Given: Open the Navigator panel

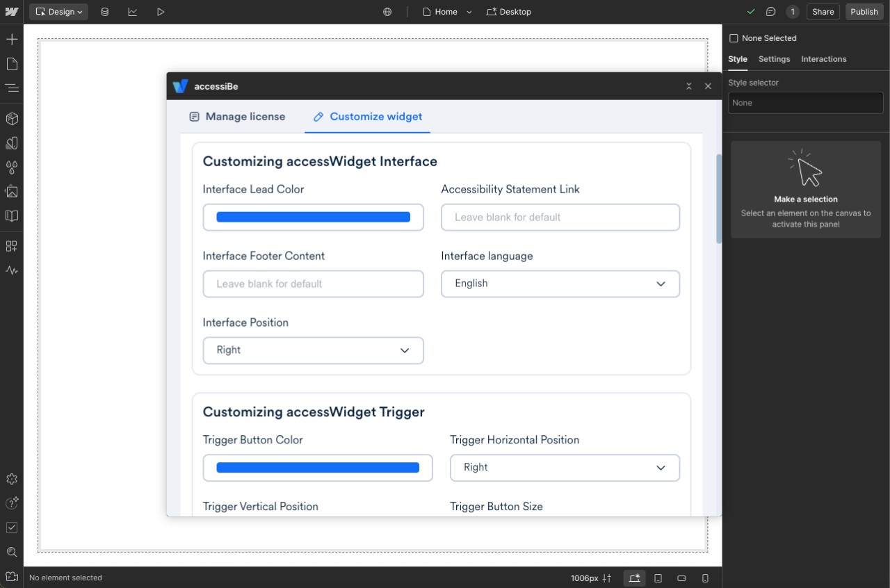Looking at the screenshot, I should [x=12, y=88].
